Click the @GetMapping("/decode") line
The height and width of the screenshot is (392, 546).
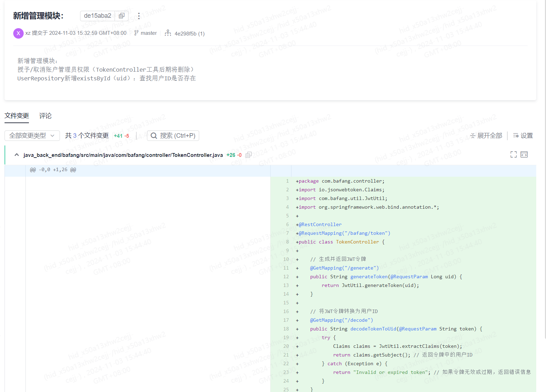tap(342, 320)
